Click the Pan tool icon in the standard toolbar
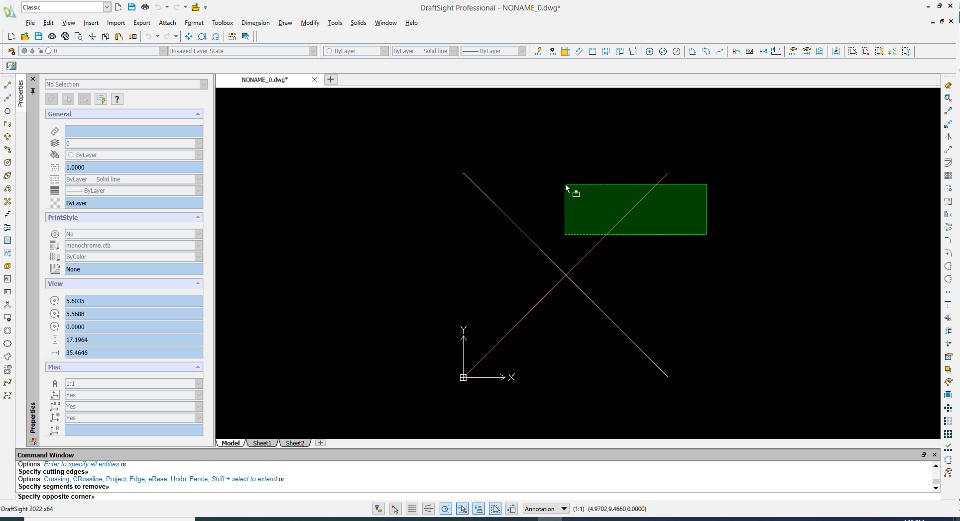960x521 pixels. 187,36
